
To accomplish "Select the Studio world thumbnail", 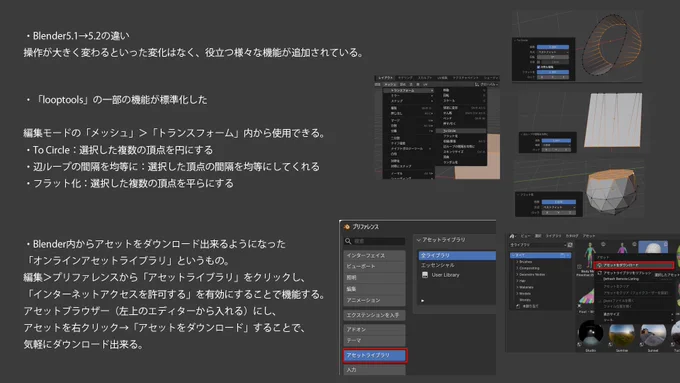I will [591, 333].
